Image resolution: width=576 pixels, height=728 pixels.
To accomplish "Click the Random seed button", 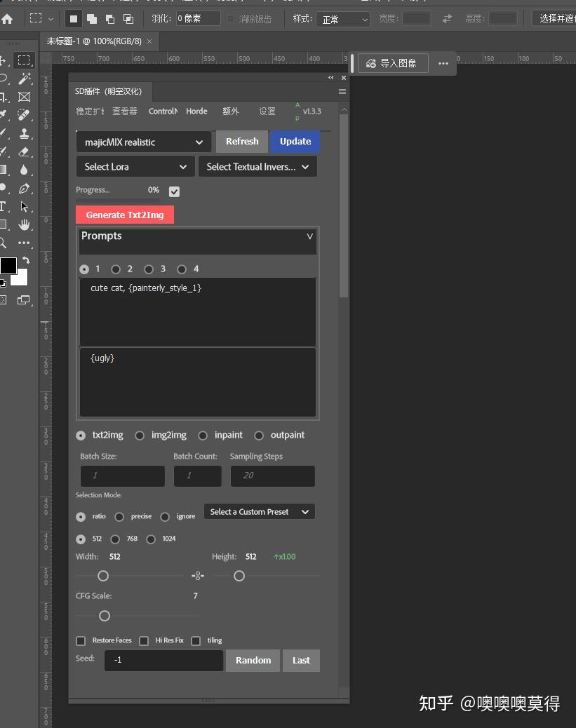I will 253,660.
